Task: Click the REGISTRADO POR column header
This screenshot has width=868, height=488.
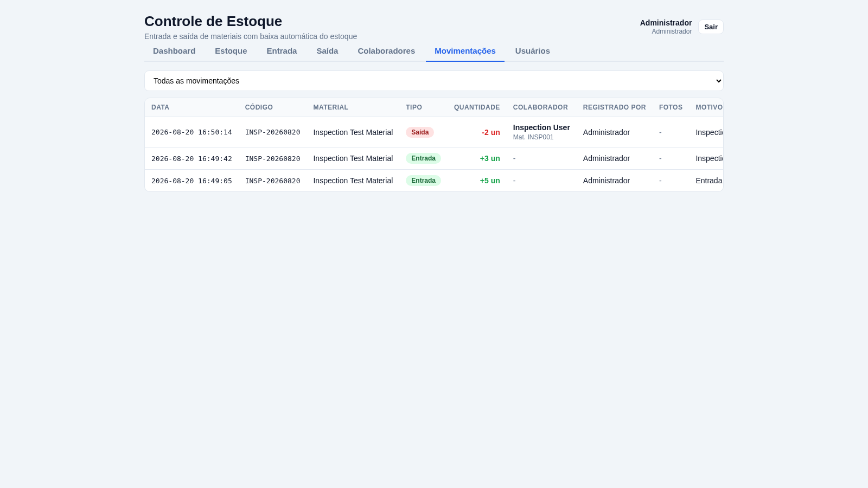Action: pyautogui.click(x=615, y=107)
